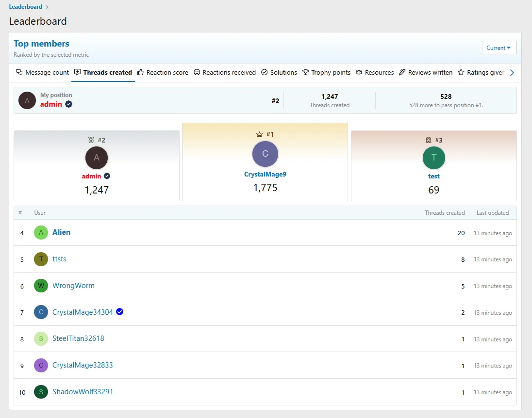Click the Top members heading
532x418 pixels.
(41, 44)
